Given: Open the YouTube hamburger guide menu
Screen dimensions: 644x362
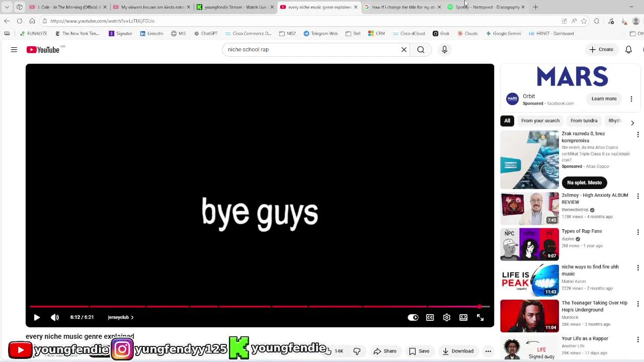Looking at the screenshot, I should tap(14, 50).
